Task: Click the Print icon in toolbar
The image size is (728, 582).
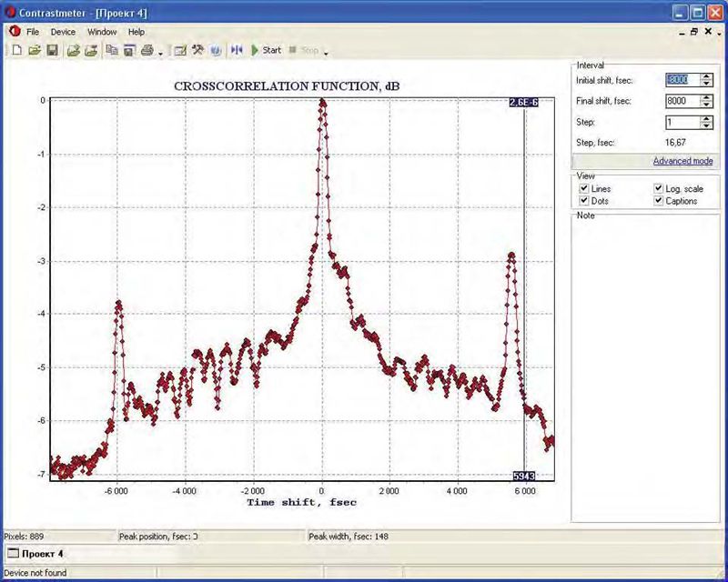Action: (x=147, y=50)
